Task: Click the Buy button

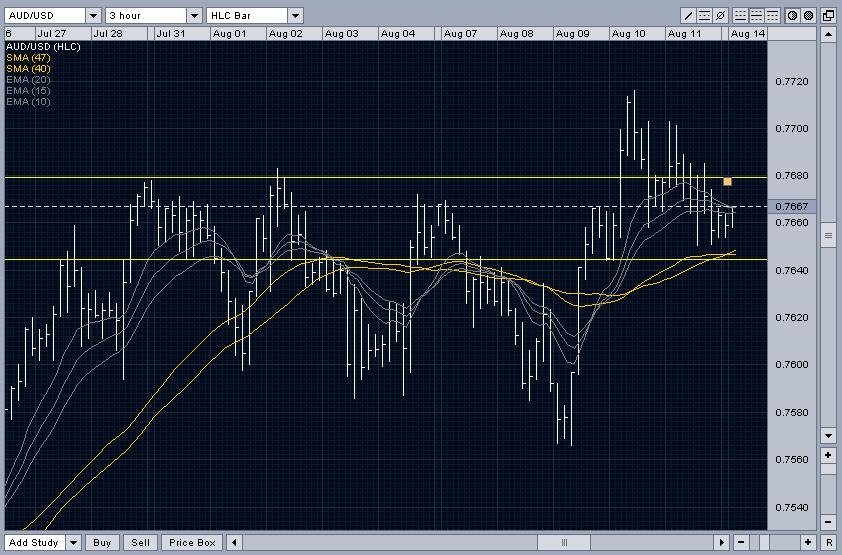Action: click(x=102, y=543)
